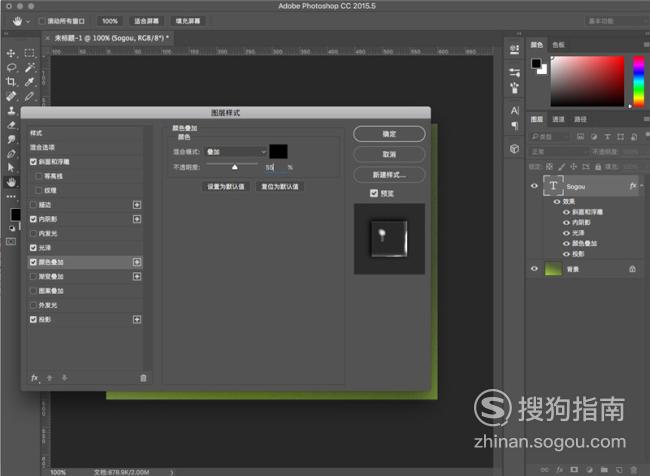This screenshot has height=476, width=650.
Task: Toggle the 预览 preview checkbox
Action: 374,193
